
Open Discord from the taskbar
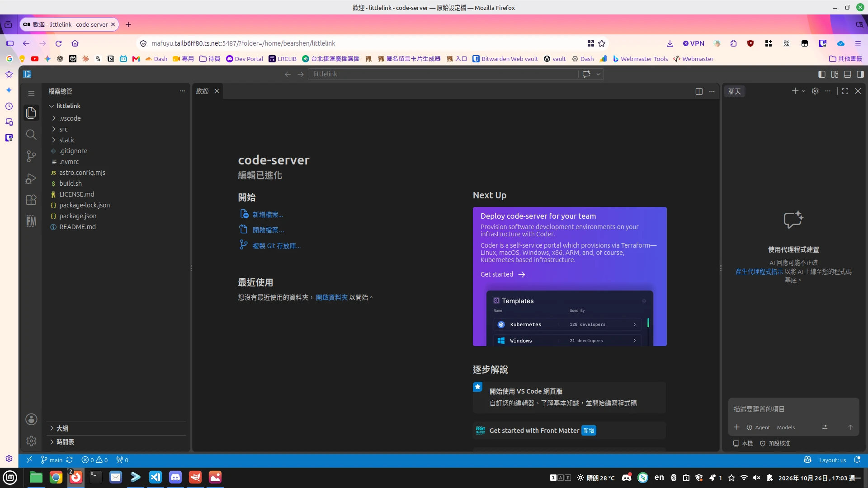point(175,477)
